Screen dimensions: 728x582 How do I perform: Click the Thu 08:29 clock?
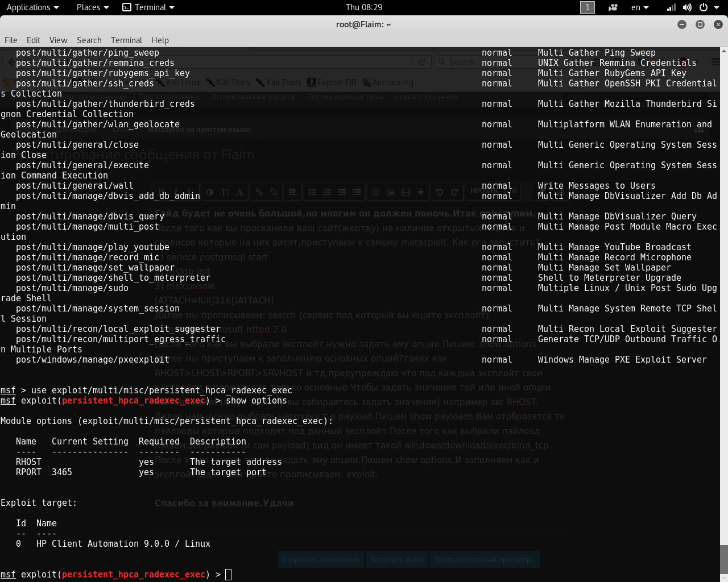click(364, 7)
